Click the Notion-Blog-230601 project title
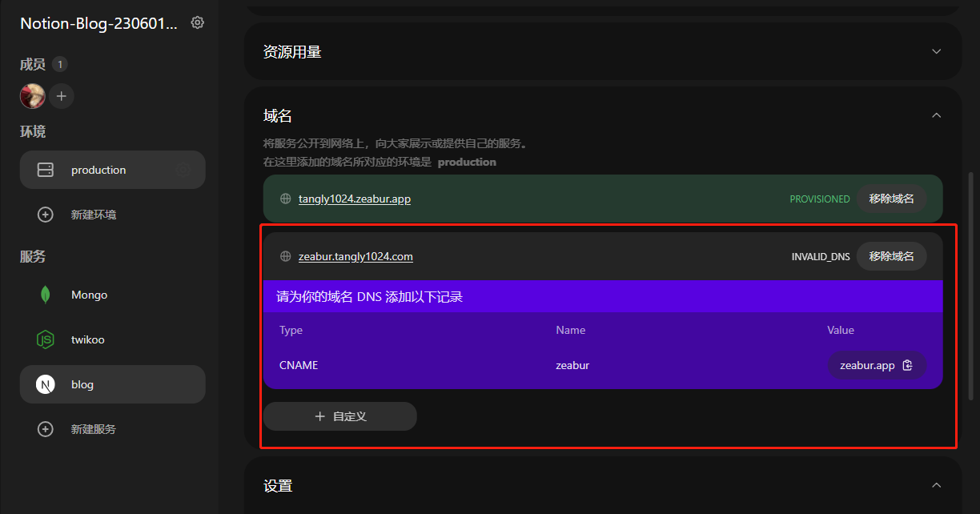 point(98,23)
